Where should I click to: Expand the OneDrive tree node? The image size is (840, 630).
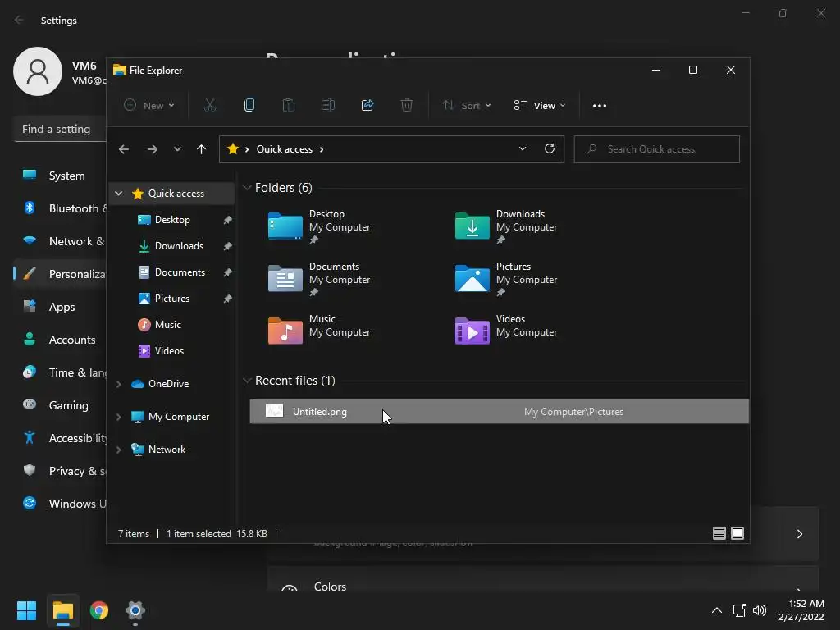point(119,384)
